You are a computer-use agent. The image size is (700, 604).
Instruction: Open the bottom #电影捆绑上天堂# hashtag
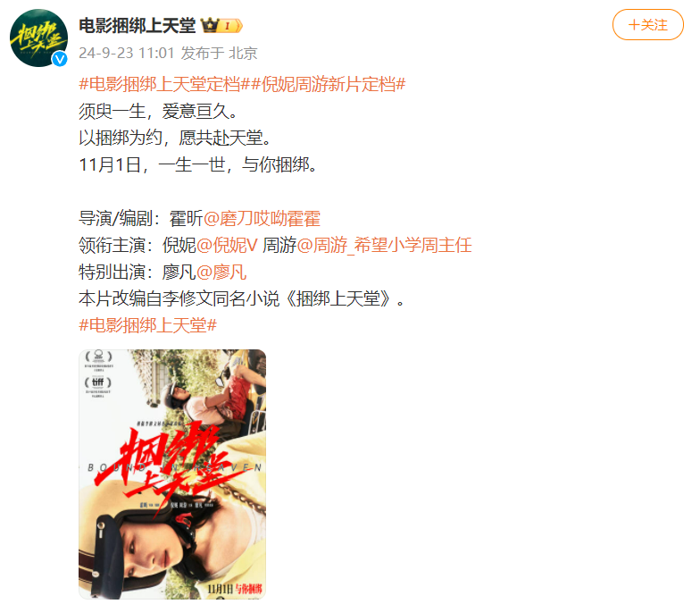148,325
